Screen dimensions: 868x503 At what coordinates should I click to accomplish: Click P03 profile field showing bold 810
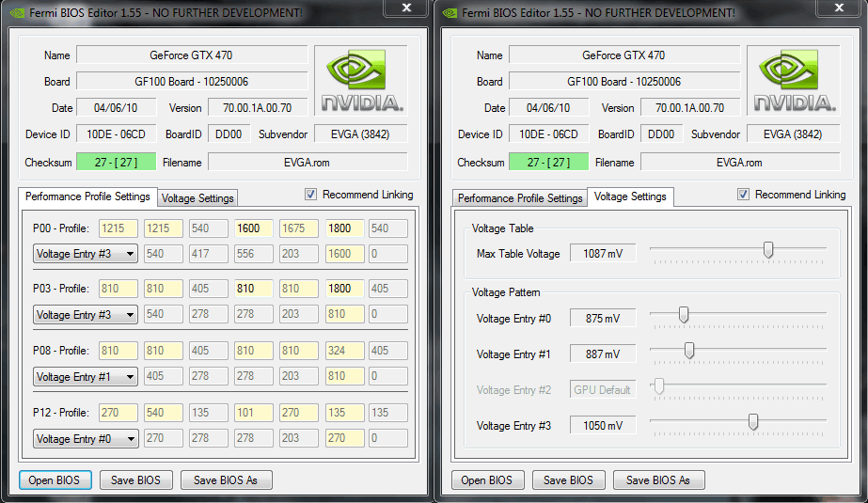point(254,289)
